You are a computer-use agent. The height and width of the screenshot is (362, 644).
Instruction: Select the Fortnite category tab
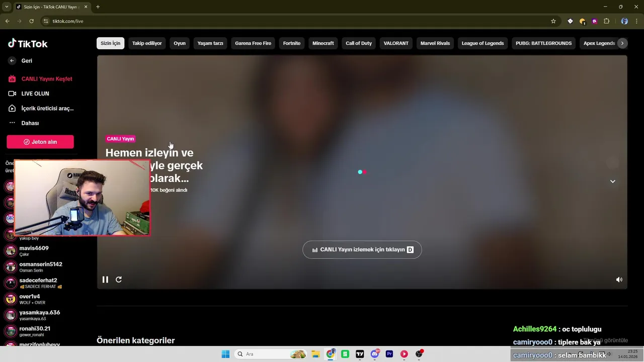pos(292,43)
